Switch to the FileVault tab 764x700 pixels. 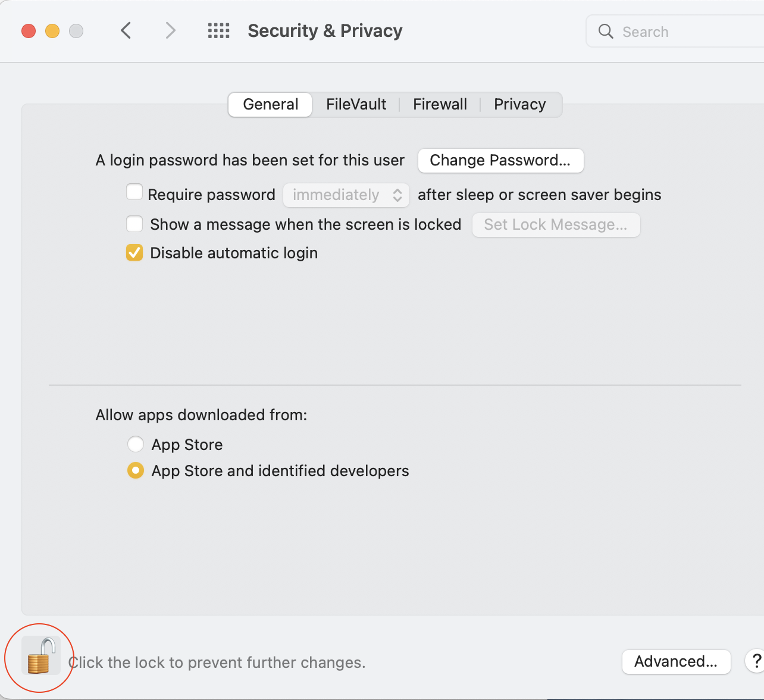tap(356, 104)
